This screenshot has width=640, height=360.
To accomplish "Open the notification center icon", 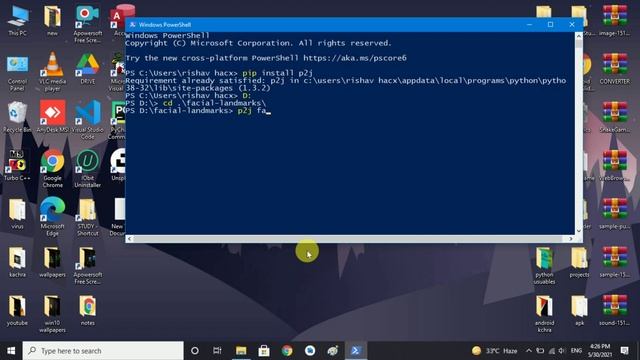I will pos(624,351).
